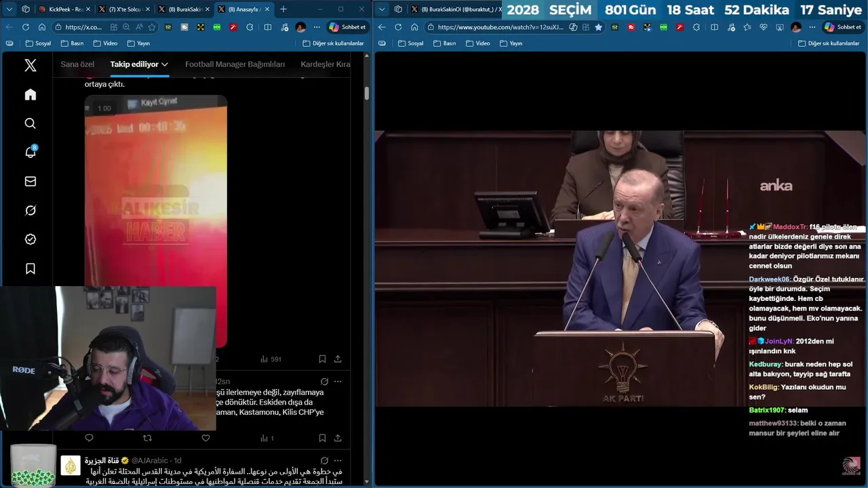
Task: Open Messages envelope in the X sidebar
Action: [31, 182]
